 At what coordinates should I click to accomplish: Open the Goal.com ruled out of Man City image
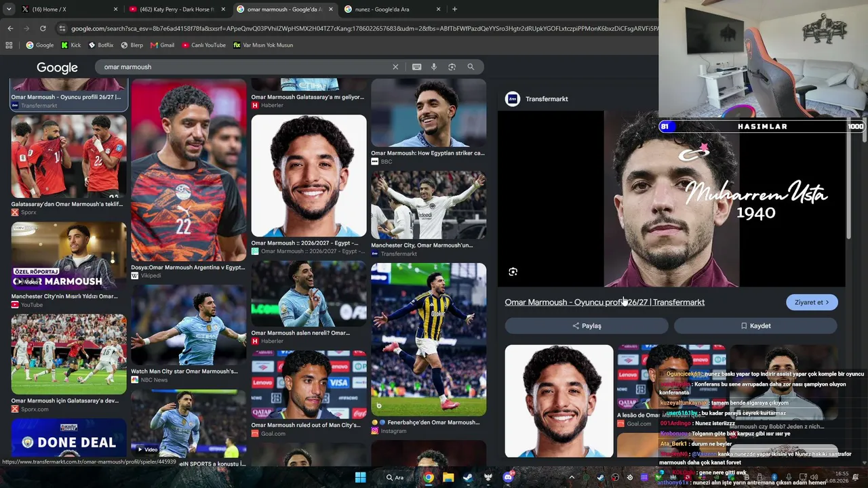coord(309,385)
